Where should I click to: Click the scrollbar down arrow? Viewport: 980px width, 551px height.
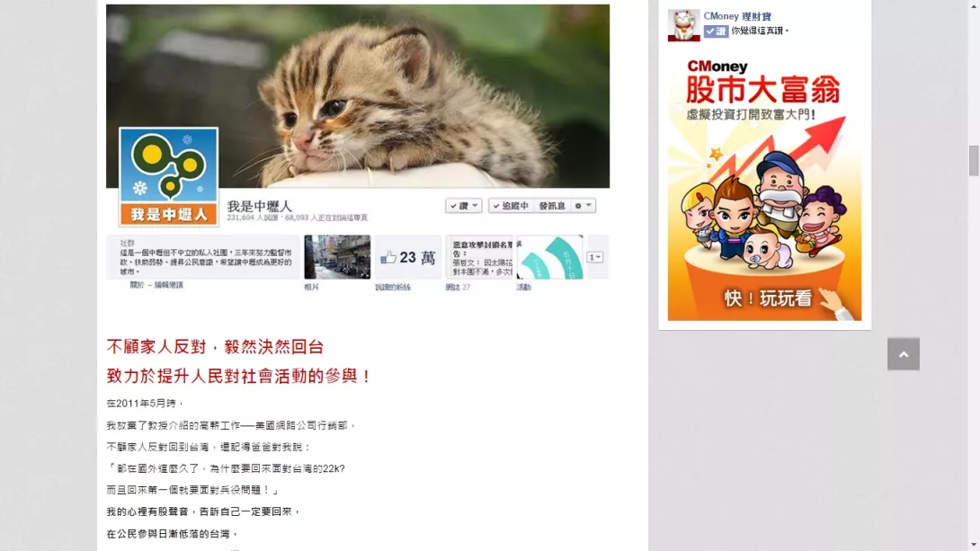(974, 546)
